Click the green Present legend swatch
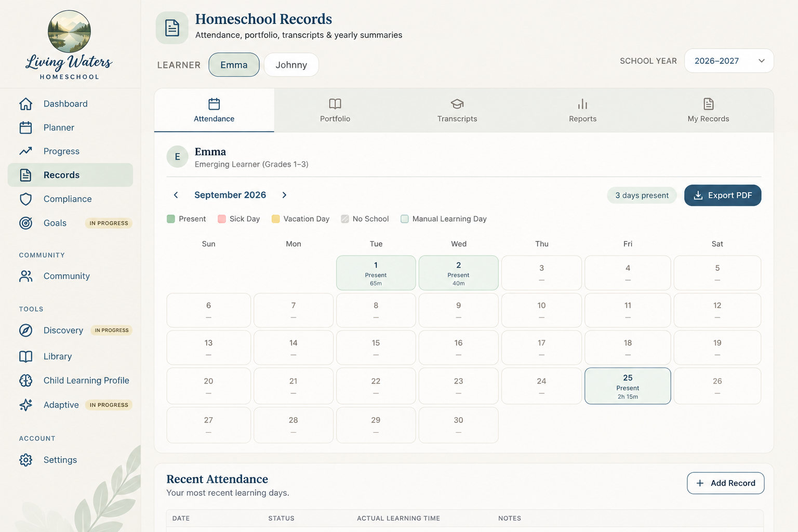Screen dimensions: 798x532 171,219
